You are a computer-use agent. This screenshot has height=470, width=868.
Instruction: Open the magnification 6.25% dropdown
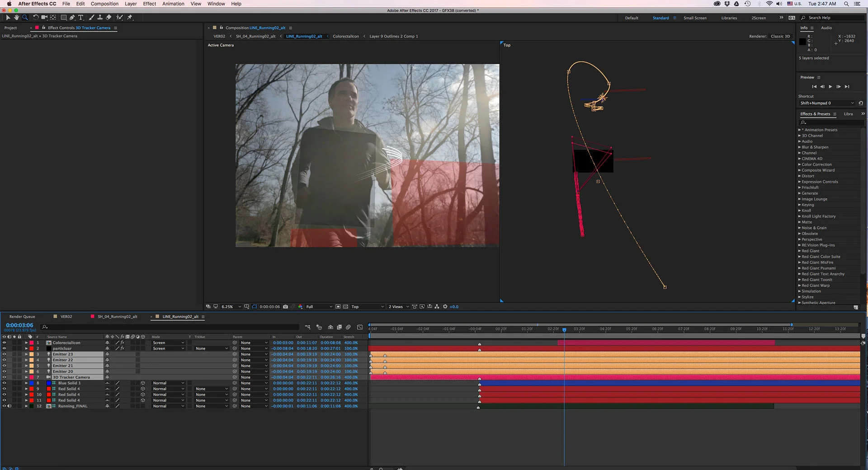pyautogui.click(x=231, y=307)
